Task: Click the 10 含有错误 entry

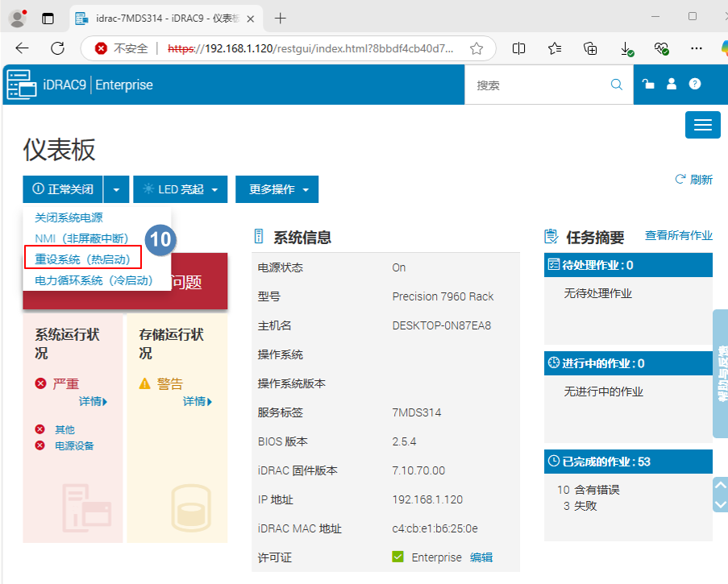Action: pos(589,490)
